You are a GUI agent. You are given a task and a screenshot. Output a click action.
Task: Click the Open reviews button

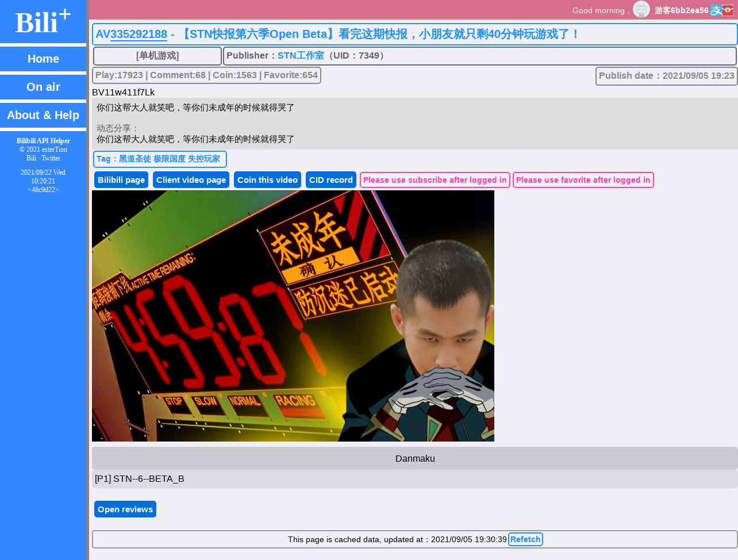(x=125, y=509)
